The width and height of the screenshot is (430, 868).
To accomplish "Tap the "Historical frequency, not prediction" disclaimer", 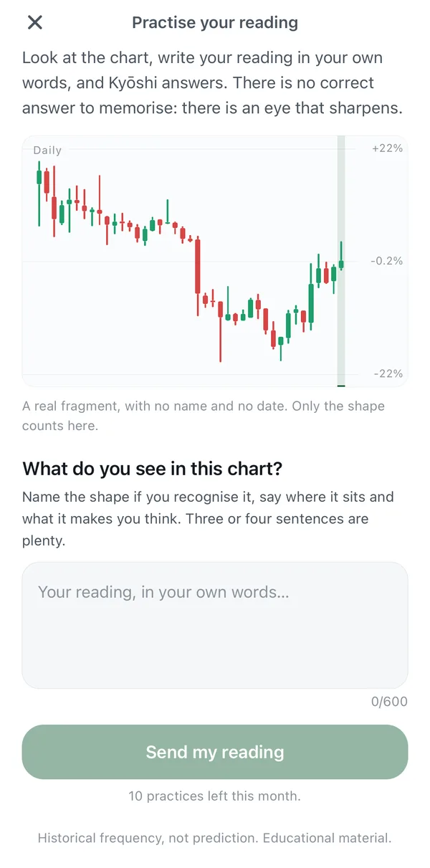I will pos(215,838).
